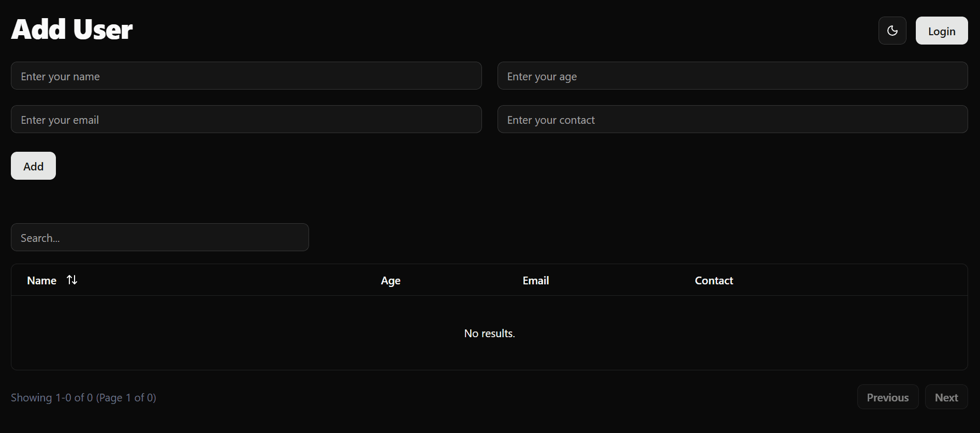Click the '(Page 1 of 0)' page indicator
This screenshot has height=433, width=980.
click(126, 398)
